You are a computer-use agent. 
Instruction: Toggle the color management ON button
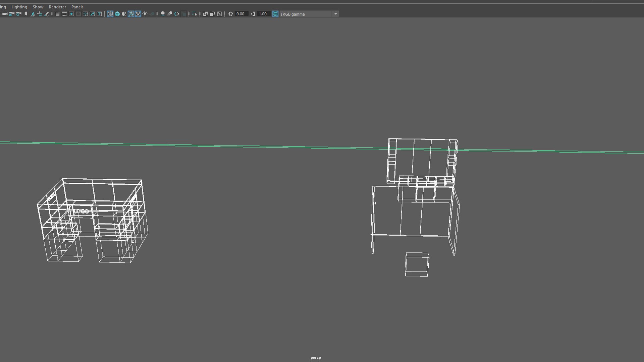click(x=275, y=14)
